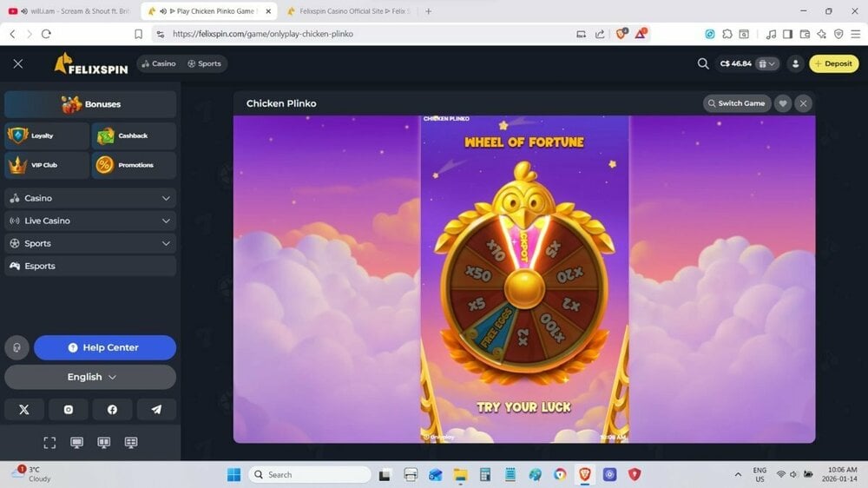This screenshot has height=488, width=868.
Task: Open the user profile icon
Action: (795, 63)
